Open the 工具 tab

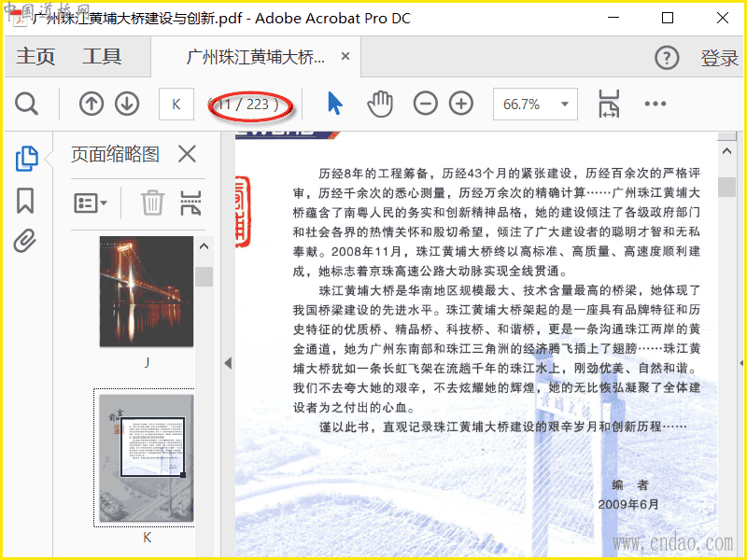(102, 56)
